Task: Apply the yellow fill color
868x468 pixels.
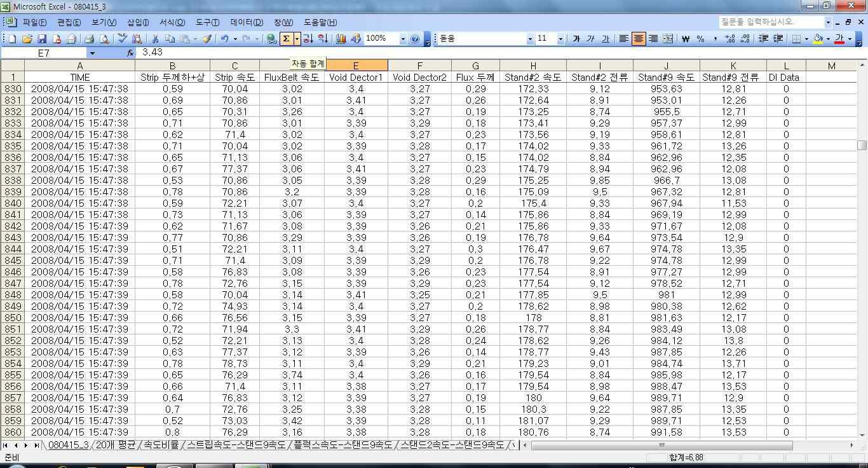Action: point(818,39)
